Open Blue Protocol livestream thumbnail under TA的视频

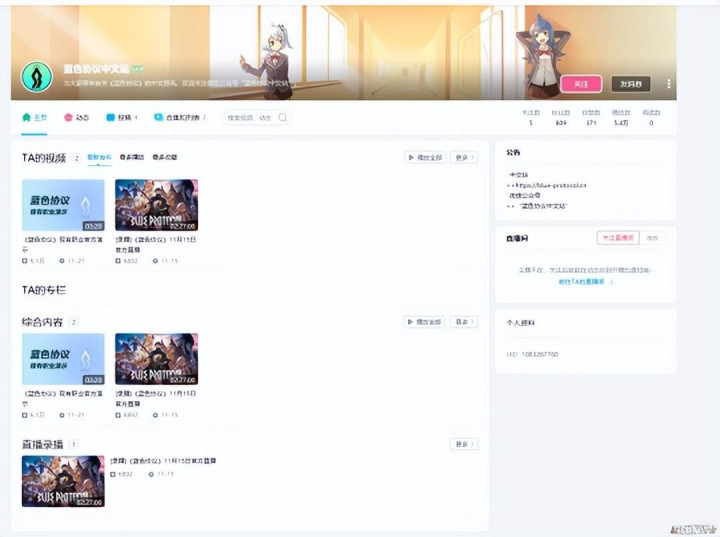tap(157, 205)
